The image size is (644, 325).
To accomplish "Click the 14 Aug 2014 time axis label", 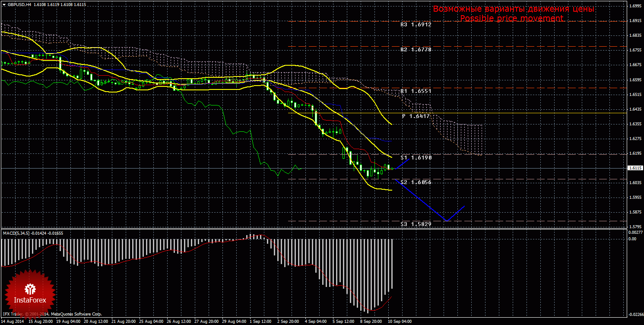I will click(x=12, y=322).
